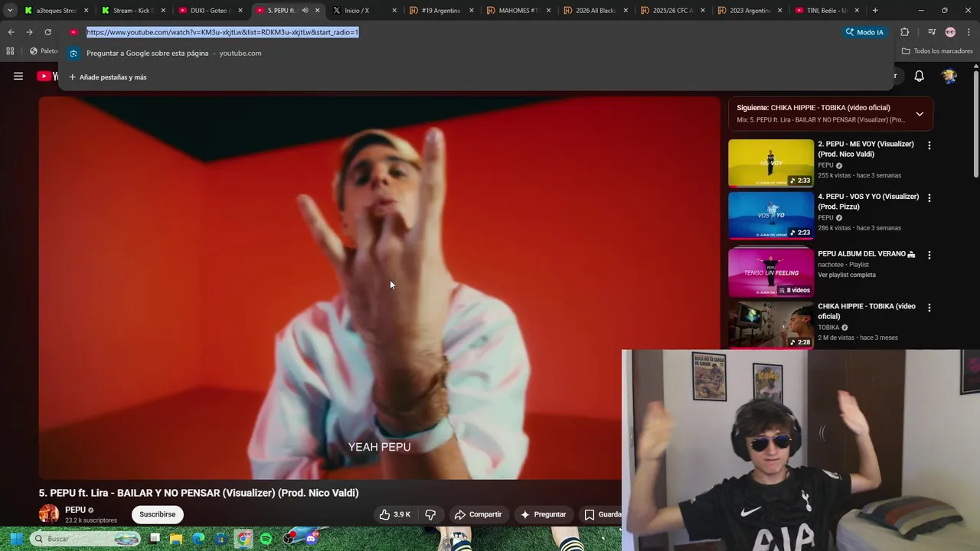Switch to the TINI, Beéle tab
The height and width of the screenshot is (551, 980).
tap(827, 11)
